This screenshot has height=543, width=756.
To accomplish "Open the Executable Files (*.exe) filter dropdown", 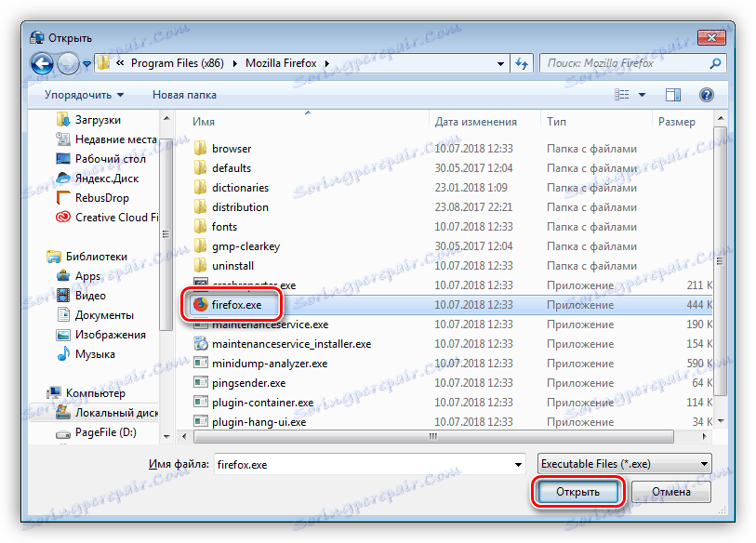I will tap(624, 464).
